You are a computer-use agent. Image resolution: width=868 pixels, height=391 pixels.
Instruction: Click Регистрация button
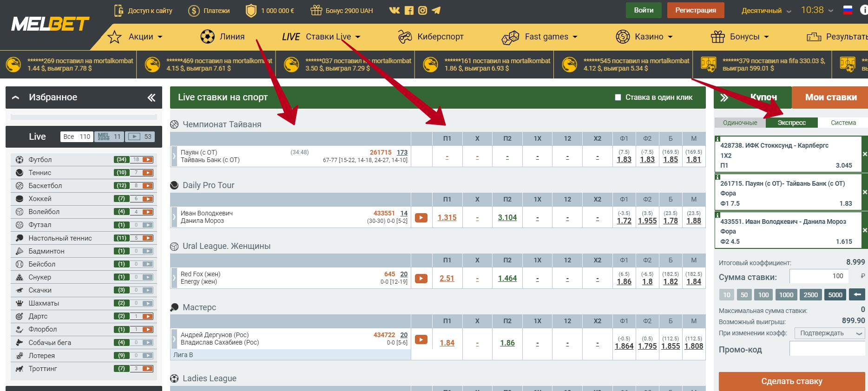(x=696, y=10)
